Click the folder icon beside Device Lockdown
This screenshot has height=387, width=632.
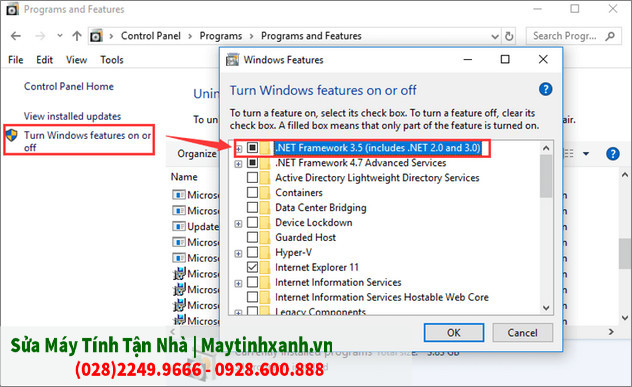265,223
